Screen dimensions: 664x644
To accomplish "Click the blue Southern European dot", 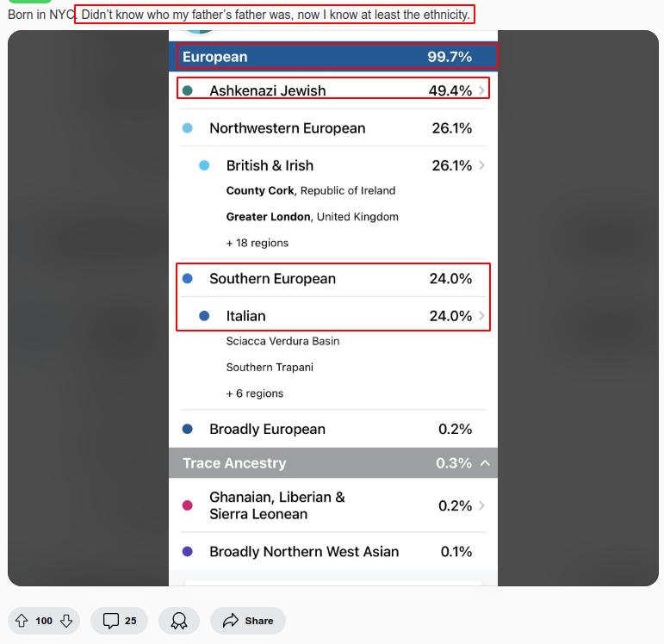I will tap(188, 279).
